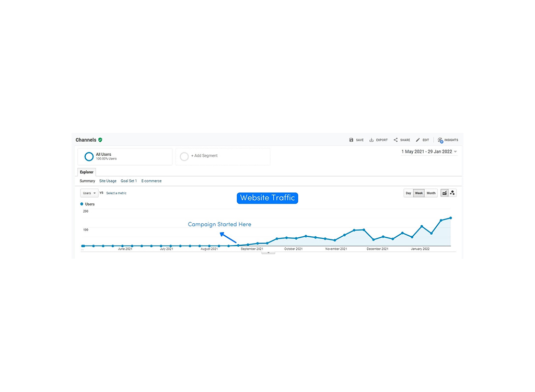Image resolution: width=535 pixels, height=392 pixels.
Task: Open the E-commerce tab
Action: pyautogui.click(x=151, y=180)
